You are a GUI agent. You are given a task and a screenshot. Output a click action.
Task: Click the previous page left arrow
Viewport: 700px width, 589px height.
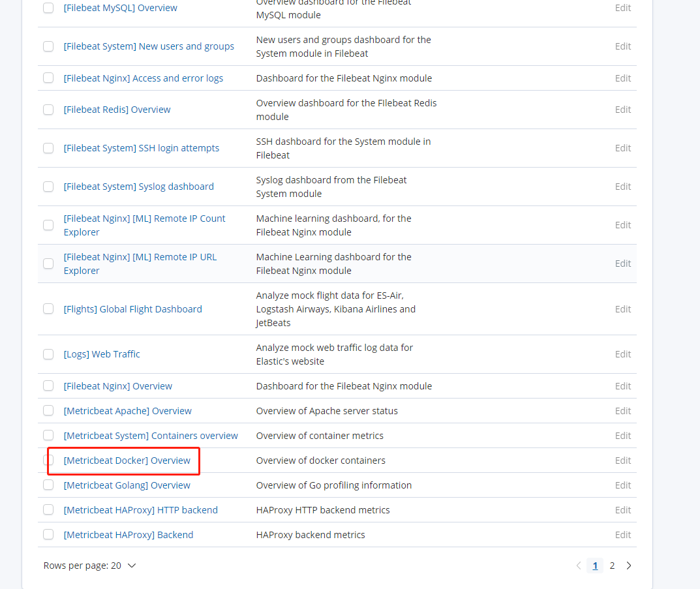(579, 566)
